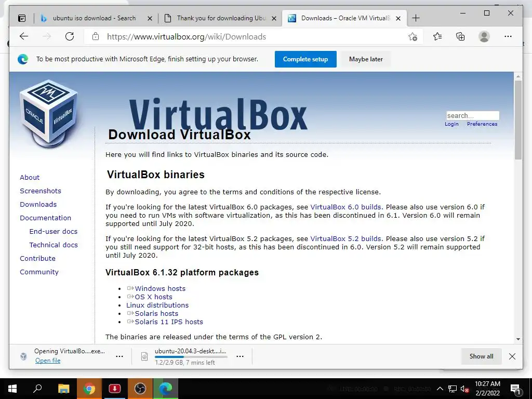Follow the VirtualBox 6.0 builds link
Screen dimensions: 532x399
[347, 207]
